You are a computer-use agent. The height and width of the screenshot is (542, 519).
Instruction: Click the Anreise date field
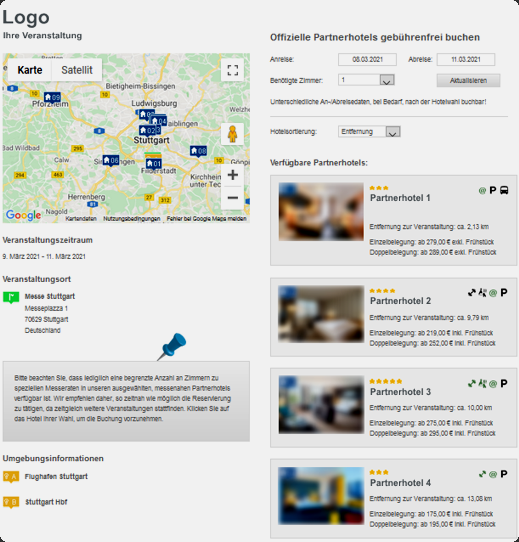(x=367, y=59)
